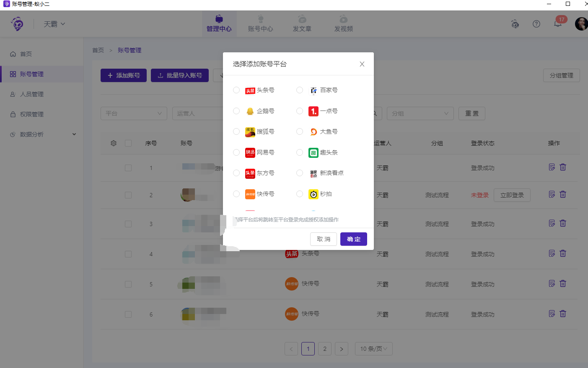Click the delete trash icon for row 1

tap(563, 167)
